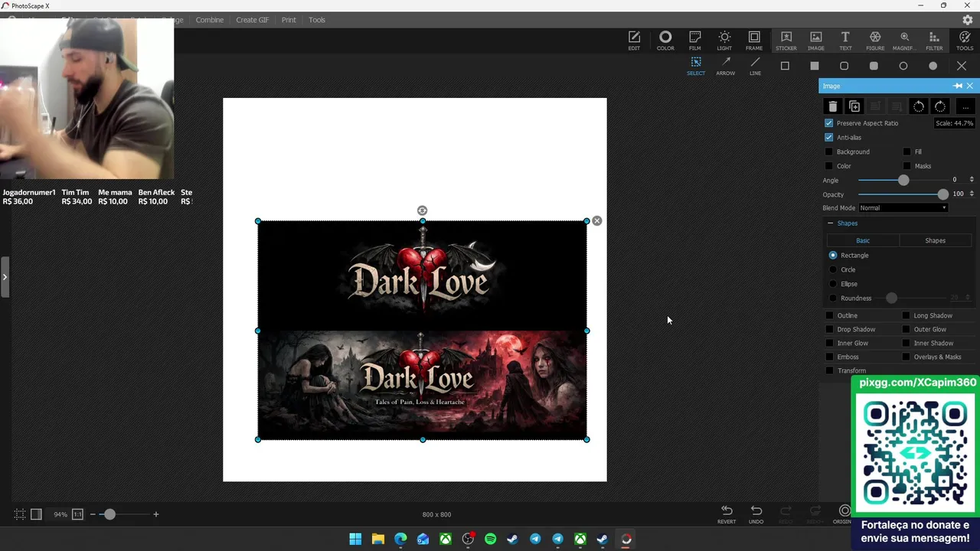The height and width of the screenshot is (551, 980).
Task: Click the Revert button
Action: tap(727, 514)
